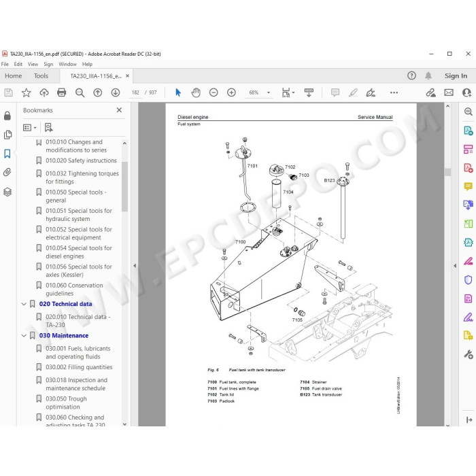Switch to the Tools tab

tap(41, 76)
